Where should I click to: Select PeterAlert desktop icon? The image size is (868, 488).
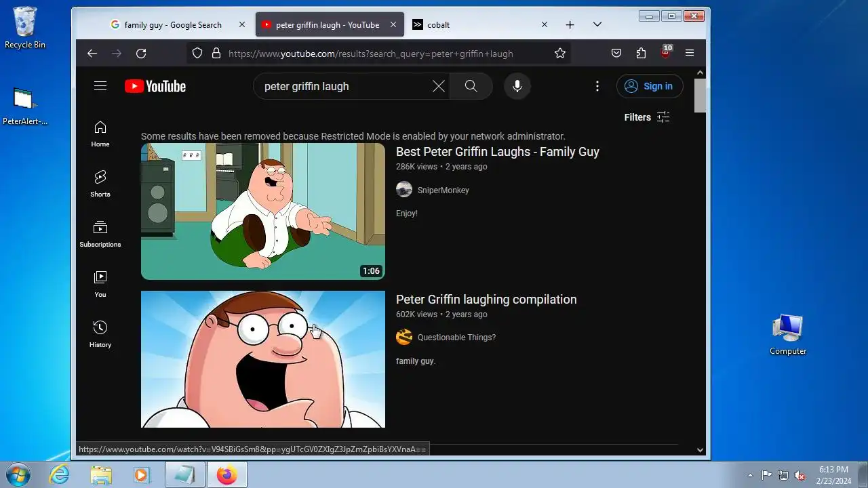(25, 107)
